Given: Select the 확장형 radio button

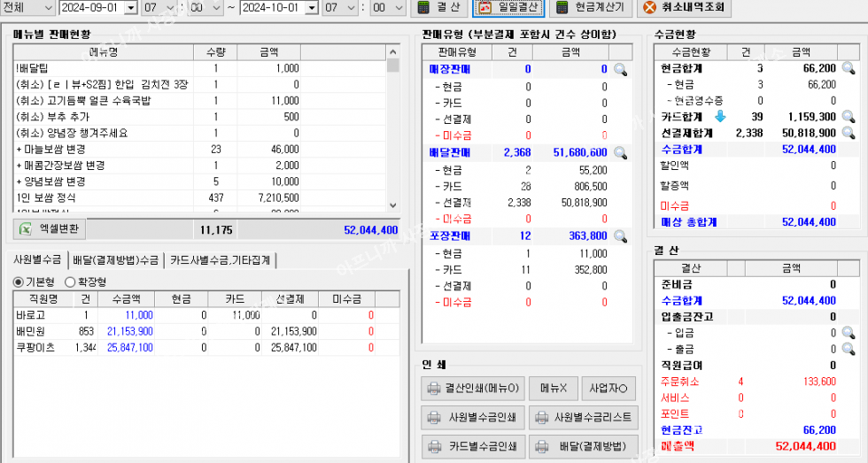Looking at the screenshot, I should (x=72, y=281).
